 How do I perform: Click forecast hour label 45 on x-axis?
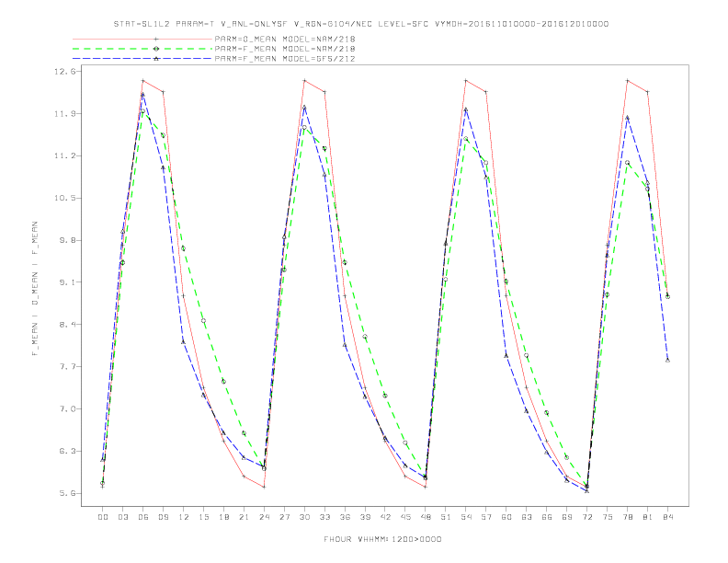(405, 517)
